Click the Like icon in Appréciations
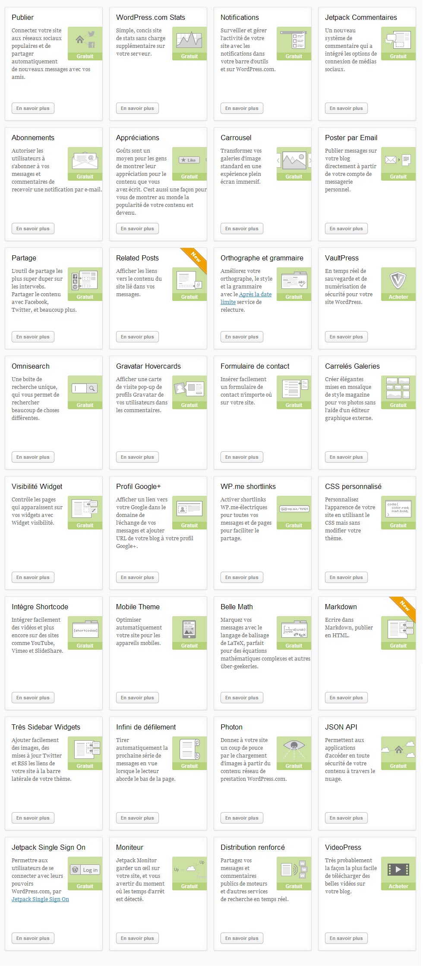This screenshot has width=423, height=980. pyautogui.click(x=189, y=160)
